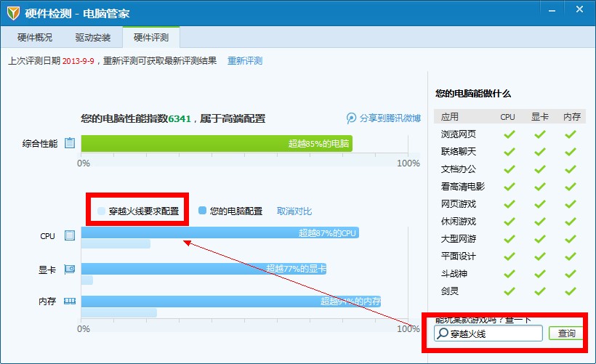
Task: Click the 平面设计 row label
Action: 459,256
